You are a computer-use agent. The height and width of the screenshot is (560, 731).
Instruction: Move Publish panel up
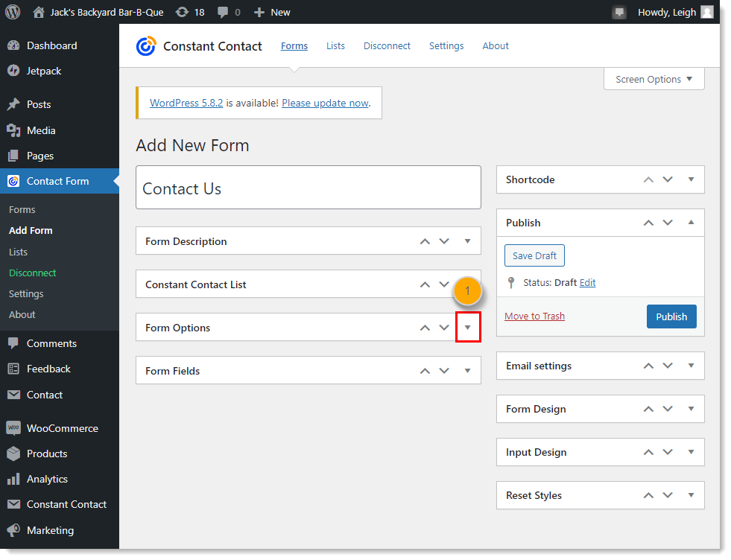(x=648, y=223)
